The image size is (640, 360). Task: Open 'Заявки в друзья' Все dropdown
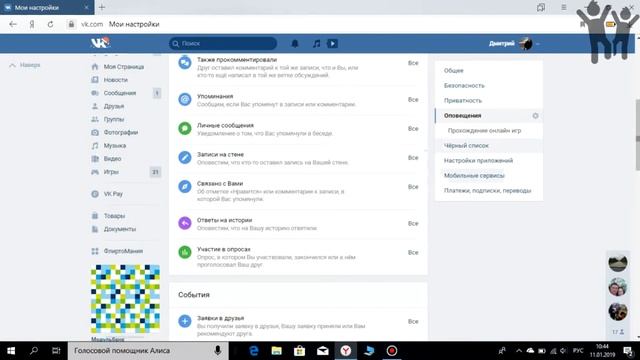tap(413, 321)
